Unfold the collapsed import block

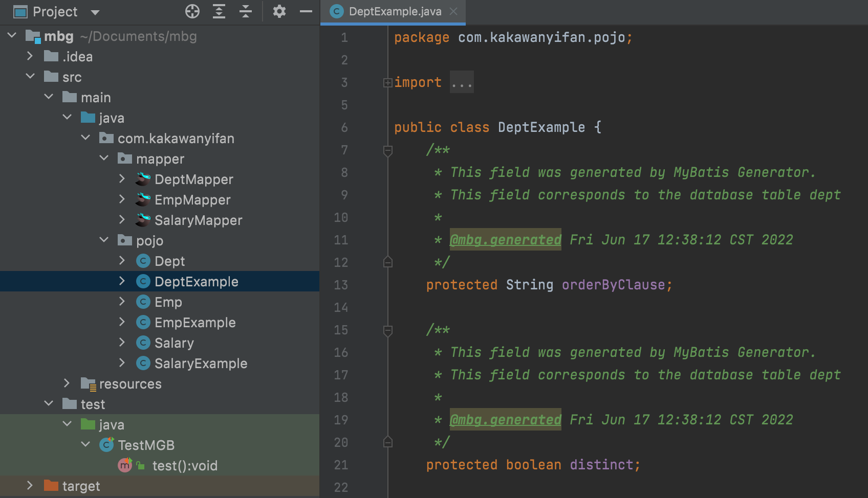click(387, 83)
